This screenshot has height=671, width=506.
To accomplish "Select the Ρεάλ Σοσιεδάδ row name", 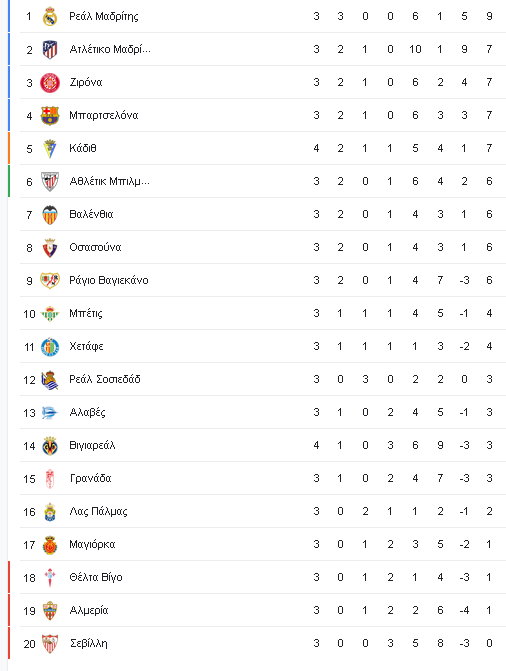I will click(104, 380).
